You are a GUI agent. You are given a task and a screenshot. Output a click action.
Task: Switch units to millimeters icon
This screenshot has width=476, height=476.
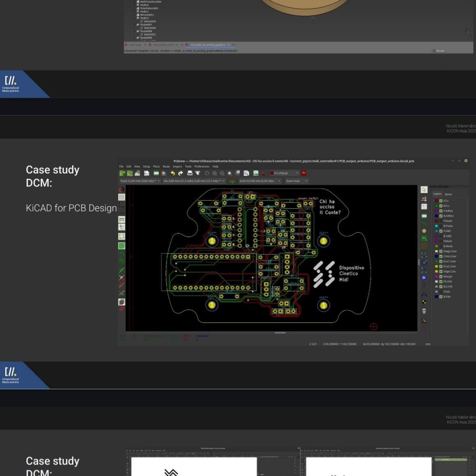[121, 220]
